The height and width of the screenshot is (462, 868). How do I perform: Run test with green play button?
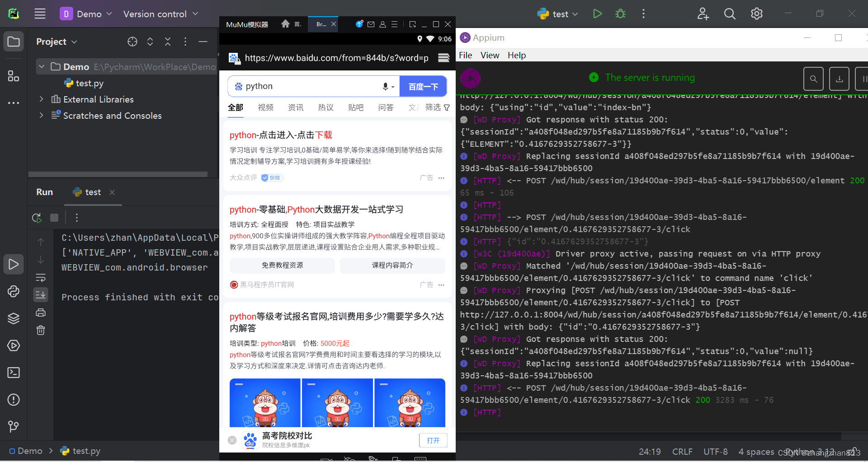tap(597, 14)
